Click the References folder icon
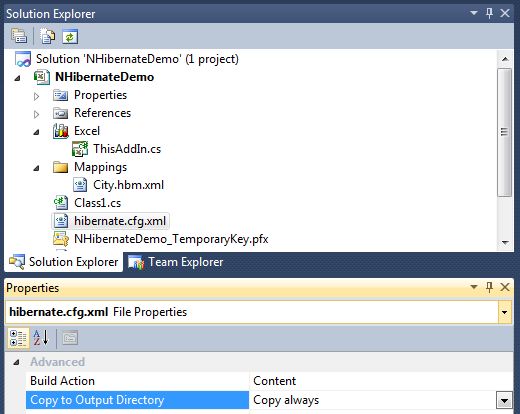This screenshot has height=414, width=520. point(60,113)
